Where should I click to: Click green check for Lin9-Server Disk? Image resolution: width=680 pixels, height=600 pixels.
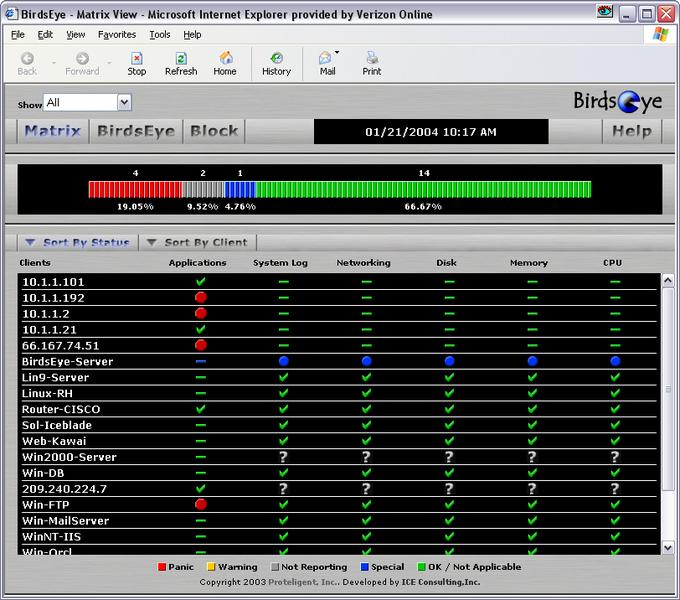pos(449,377)
